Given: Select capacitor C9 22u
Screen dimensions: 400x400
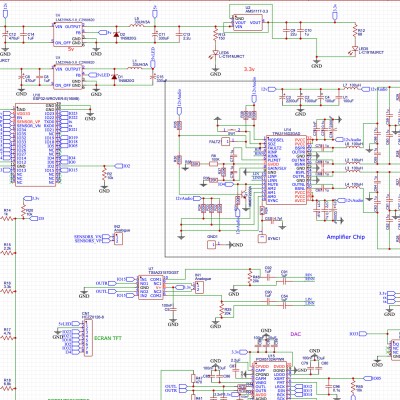Looking at the screenshot, I should pyautogui.click(x=286, y=30).
